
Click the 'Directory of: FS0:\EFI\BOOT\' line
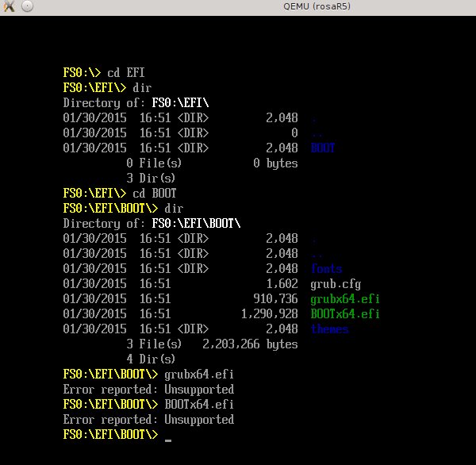point(152,224)
